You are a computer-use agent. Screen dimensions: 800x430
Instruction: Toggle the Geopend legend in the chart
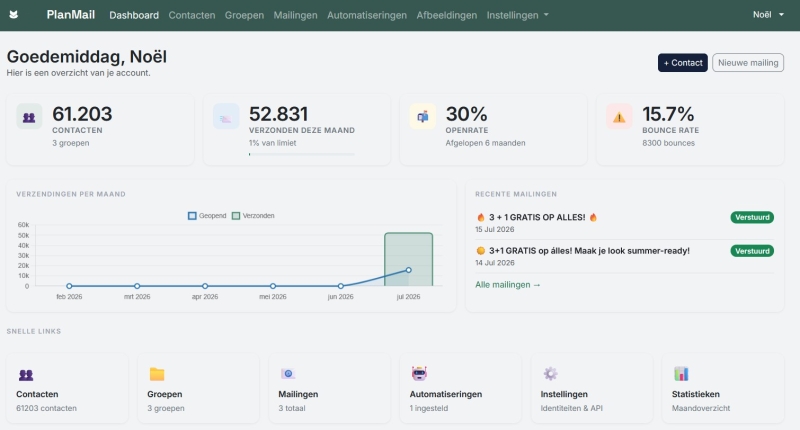point(207,216)
